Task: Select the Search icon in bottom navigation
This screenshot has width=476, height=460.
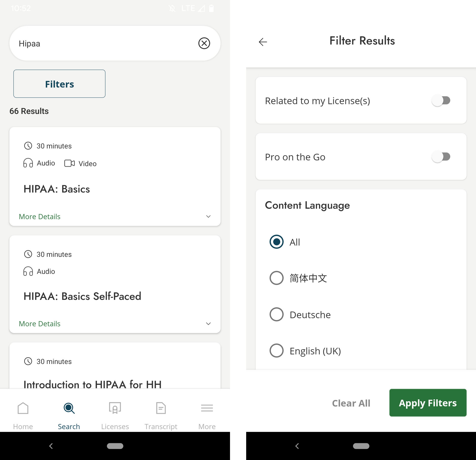Action: 69,408
